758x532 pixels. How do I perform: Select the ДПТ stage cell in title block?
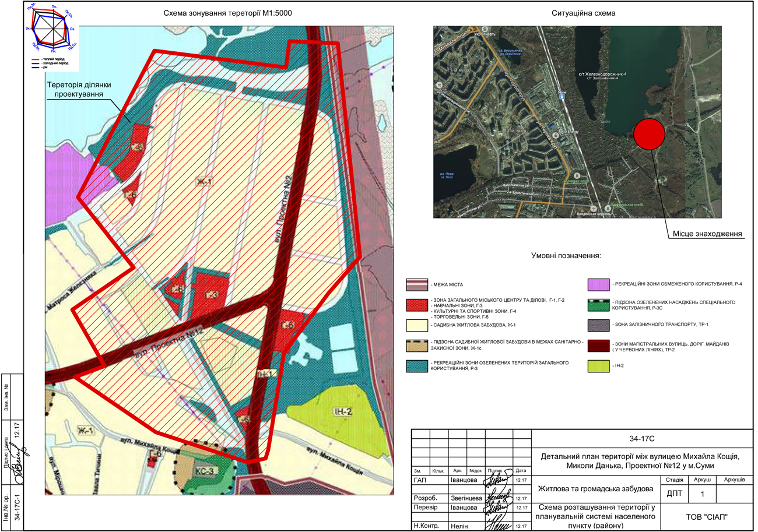673,493
